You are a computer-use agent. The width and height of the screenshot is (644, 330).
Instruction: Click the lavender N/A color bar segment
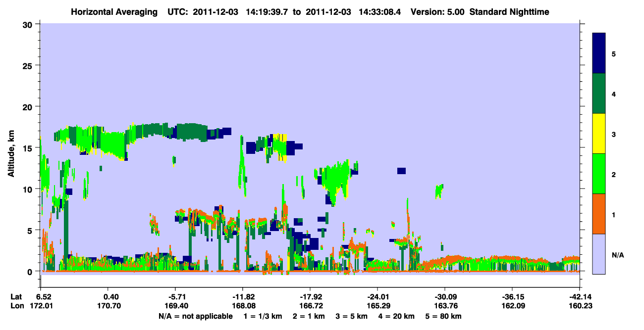(599, 254)
